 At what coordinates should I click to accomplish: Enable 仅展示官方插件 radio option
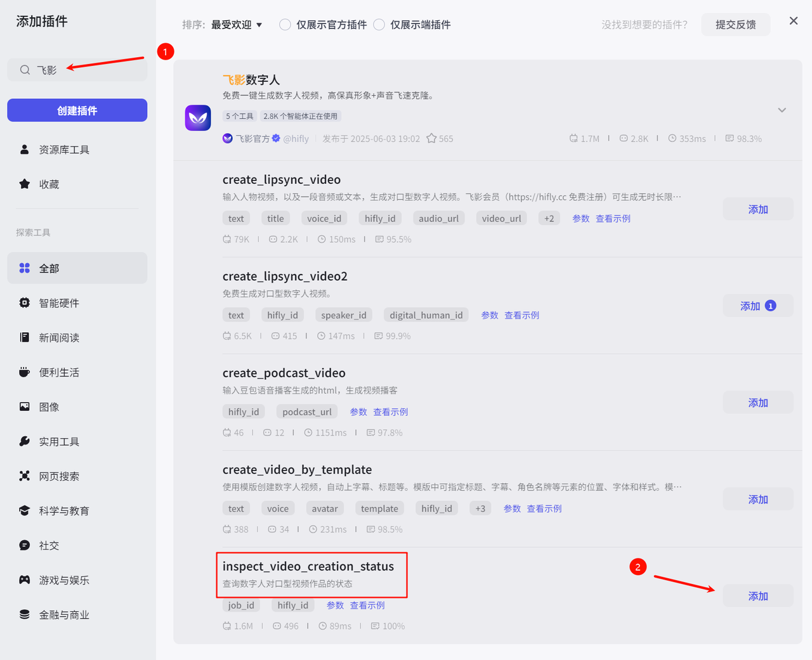pos(285,25)
